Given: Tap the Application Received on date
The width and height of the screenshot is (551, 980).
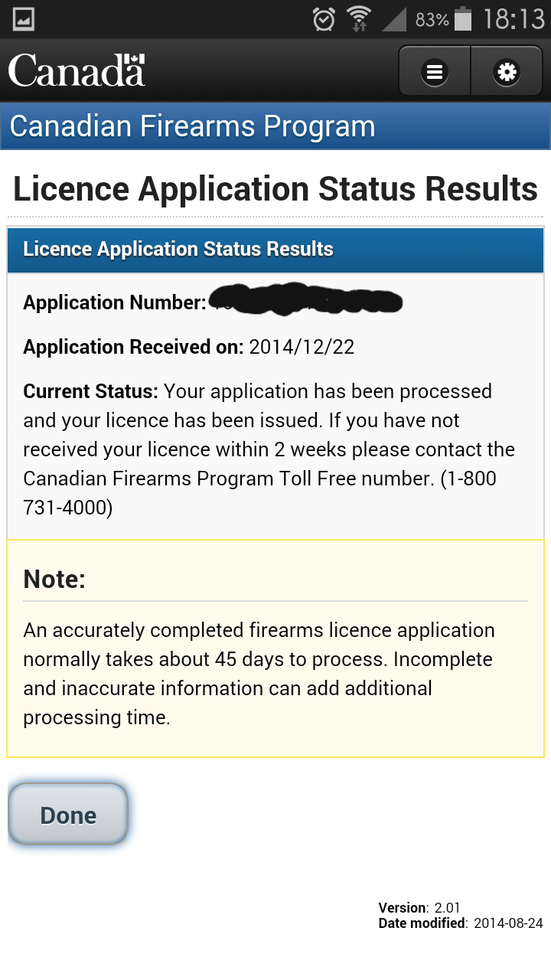Looking at the screenshot, I should tap(302, 347).
